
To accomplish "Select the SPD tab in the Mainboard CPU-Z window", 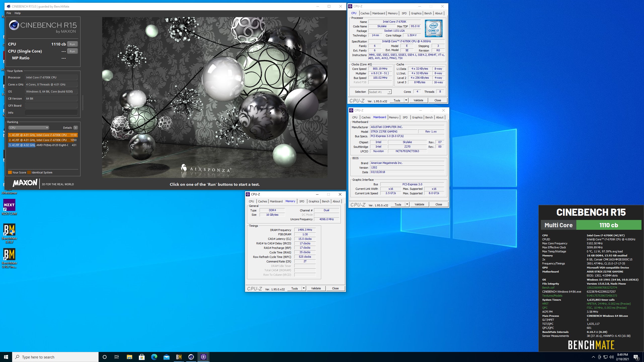I will tap(405, 117).
